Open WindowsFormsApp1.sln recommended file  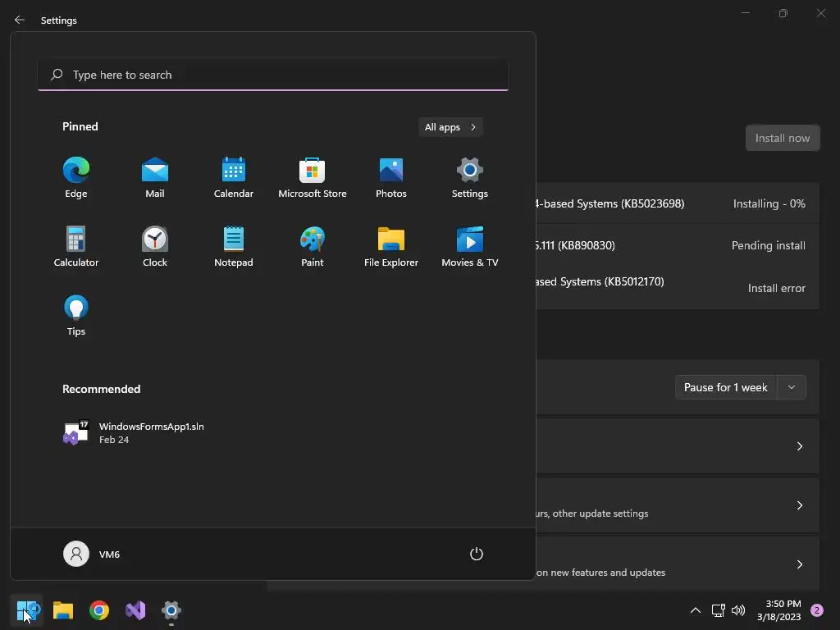tap(134, 433)
